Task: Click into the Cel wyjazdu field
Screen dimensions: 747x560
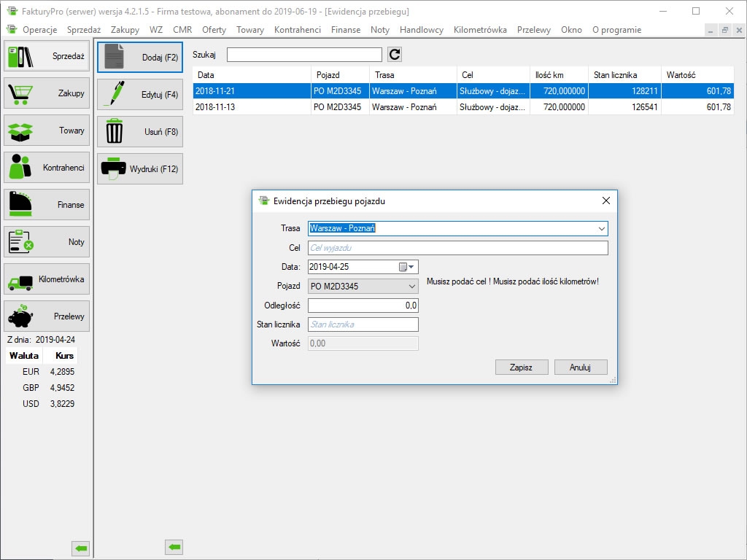Action: pos(457,248)
